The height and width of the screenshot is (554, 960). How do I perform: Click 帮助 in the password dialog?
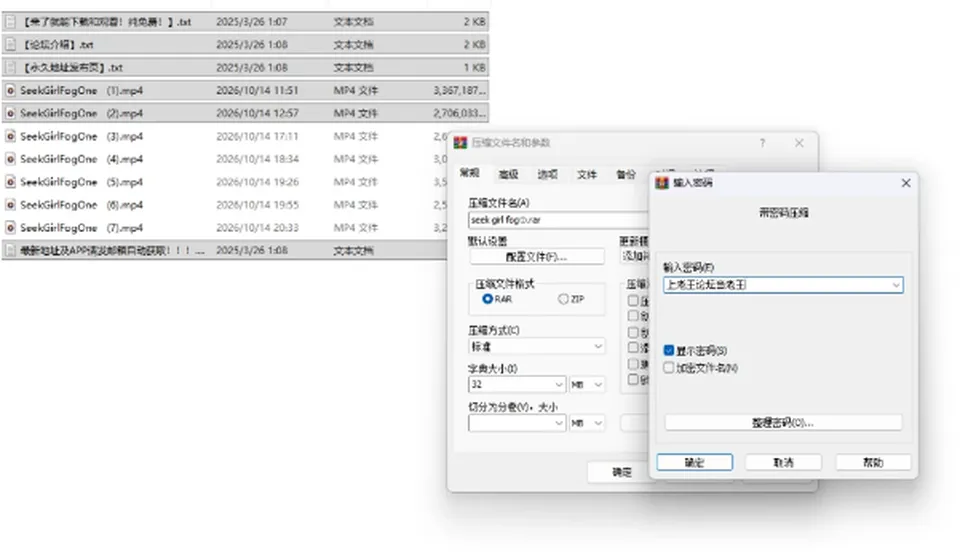pyautogui.click(x=873, y=462)
